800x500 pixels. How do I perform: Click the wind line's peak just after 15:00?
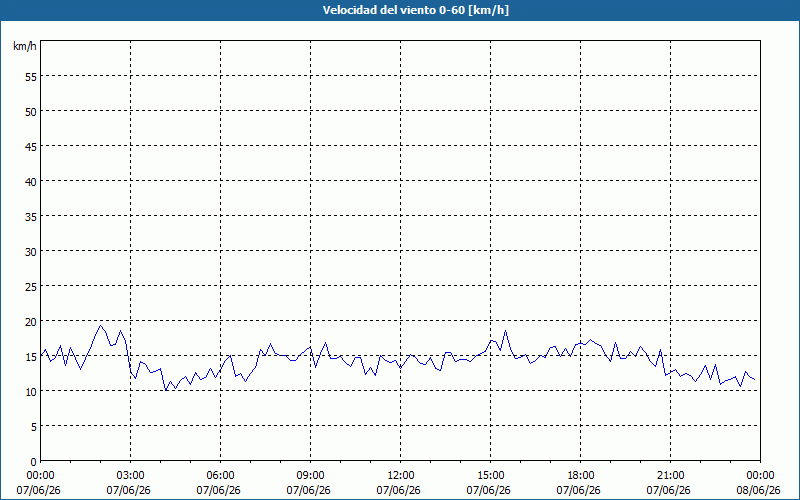(505, 331)
